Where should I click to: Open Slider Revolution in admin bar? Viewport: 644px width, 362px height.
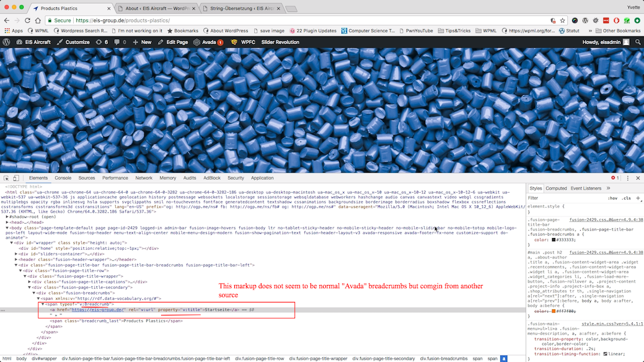coord(280,42)
